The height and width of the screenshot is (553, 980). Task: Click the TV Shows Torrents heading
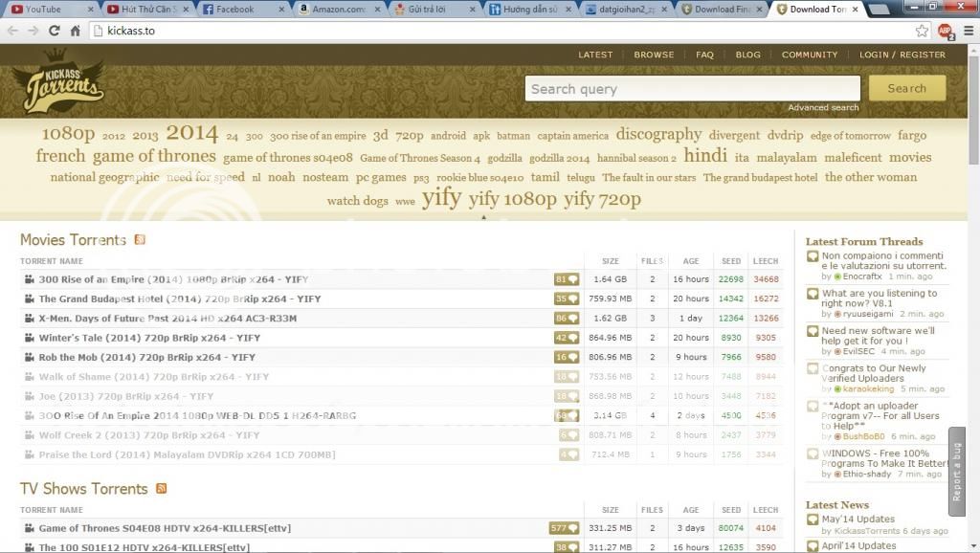click(x=84, y=489)
